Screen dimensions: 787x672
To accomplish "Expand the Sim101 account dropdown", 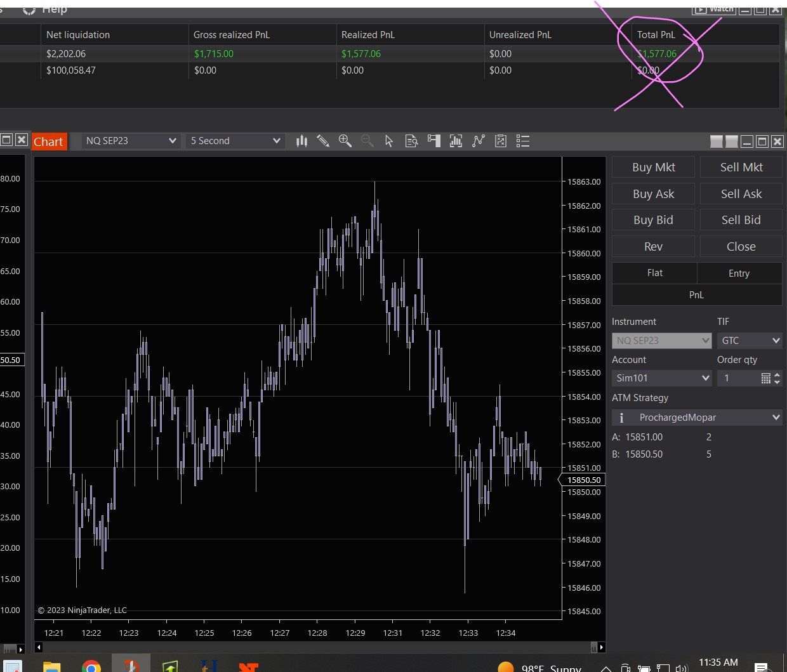I will [x=662, y=378].
